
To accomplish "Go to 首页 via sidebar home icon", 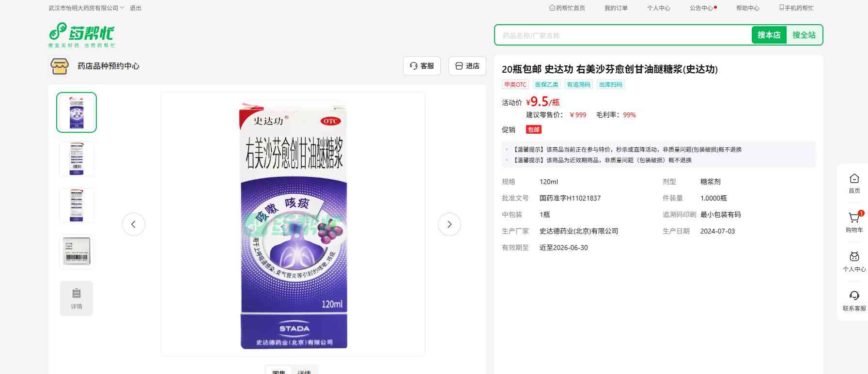I will 854,183.
